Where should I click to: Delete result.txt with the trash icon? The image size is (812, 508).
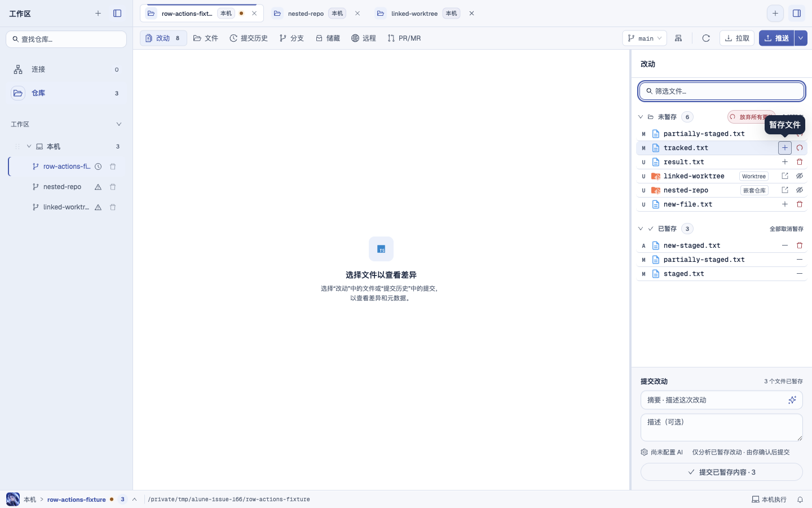point(800,162)
